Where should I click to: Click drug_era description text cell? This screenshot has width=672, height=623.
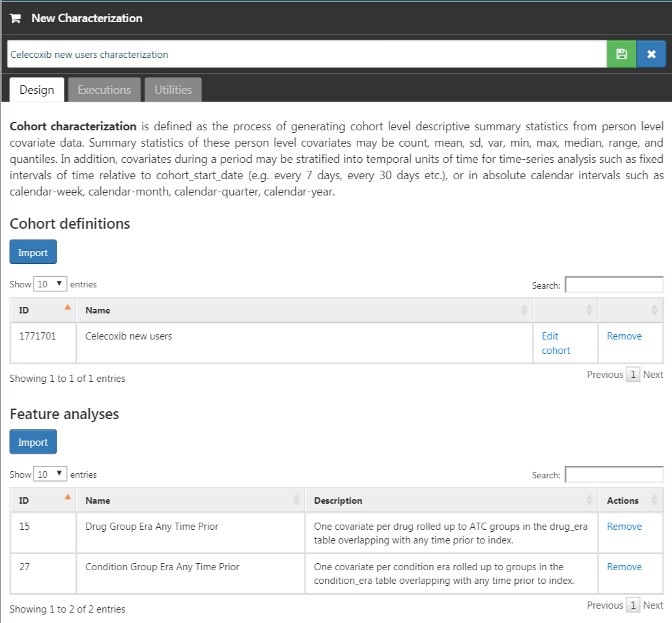click(451, 533)
